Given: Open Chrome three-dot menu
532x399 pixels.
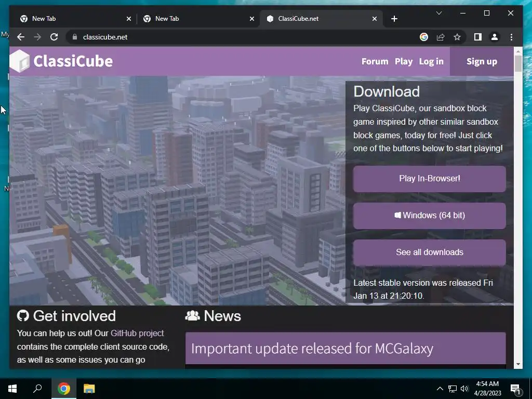Looking at the screenshot, I should coord(511,37).
